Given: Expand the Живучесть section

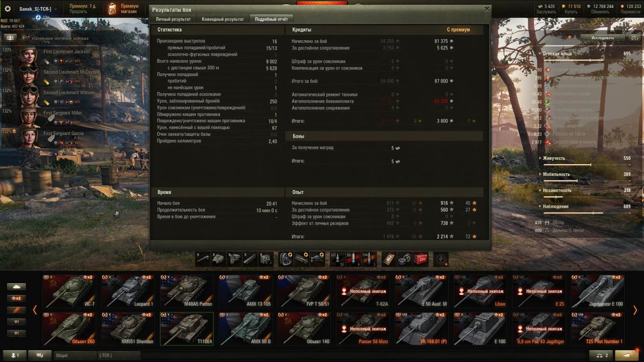Looking at the screenshot, I should (540, 158).
